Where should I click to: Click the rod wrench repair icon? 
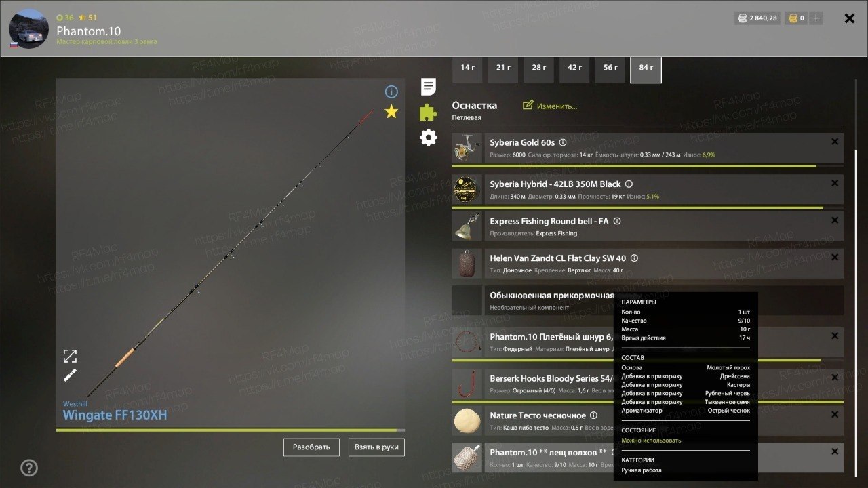(71, 375)
